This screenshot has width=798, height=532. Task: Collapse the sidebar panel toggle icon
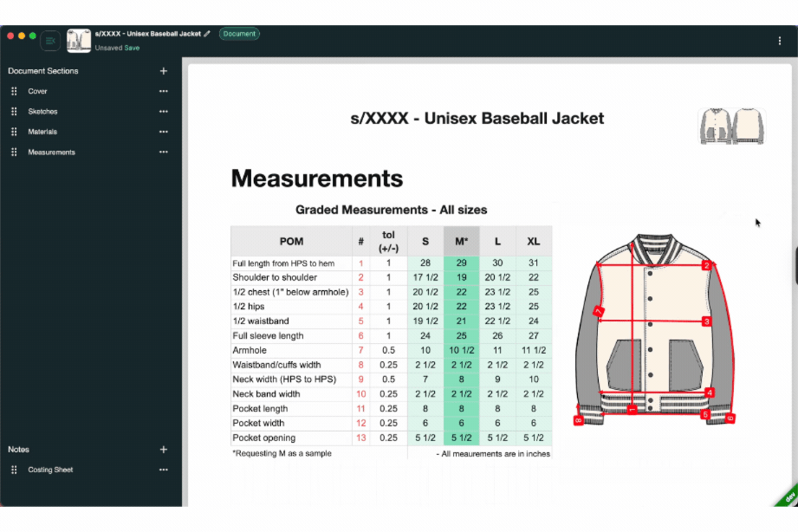(50, 41)
